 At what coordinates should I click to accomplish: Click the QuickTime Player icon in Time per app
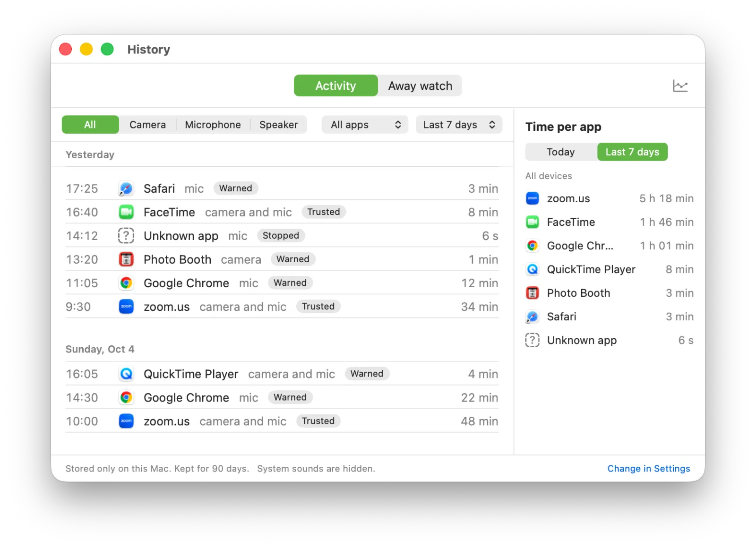(533, 269)
